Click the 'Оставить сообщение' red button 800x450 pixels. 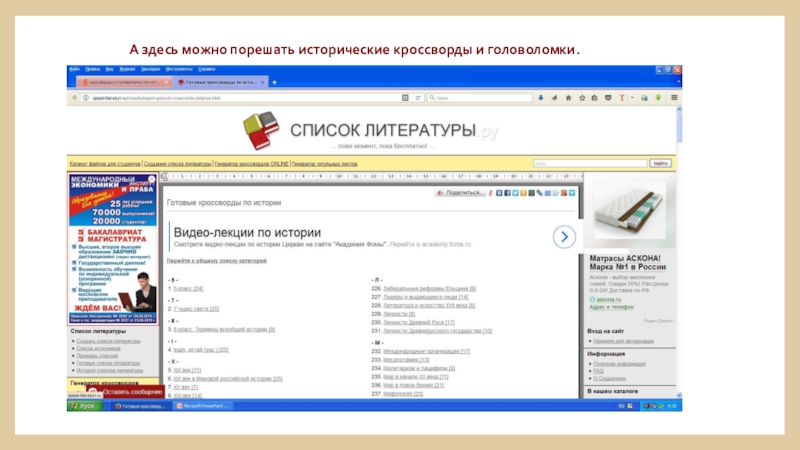point(127,392)
